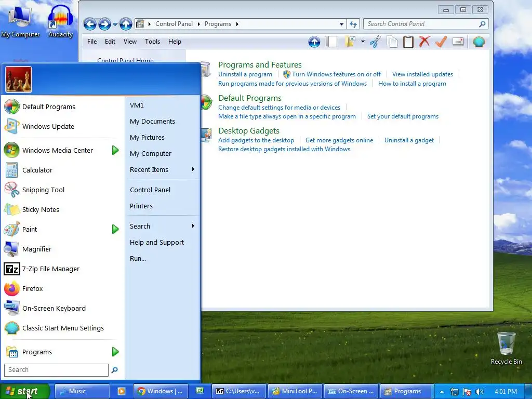Click Uninstall a program link

[x=245, y=74]
